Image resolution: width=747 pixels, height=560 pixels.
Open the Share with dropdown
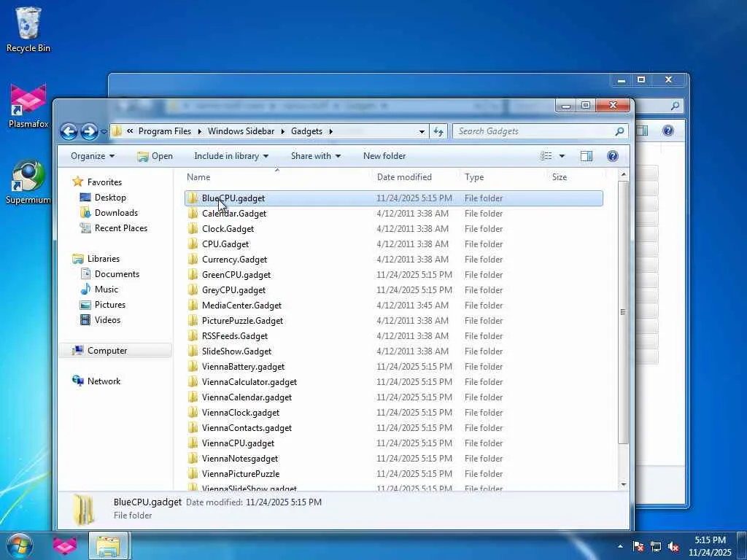pyautogui.click(x=315, y=156)
